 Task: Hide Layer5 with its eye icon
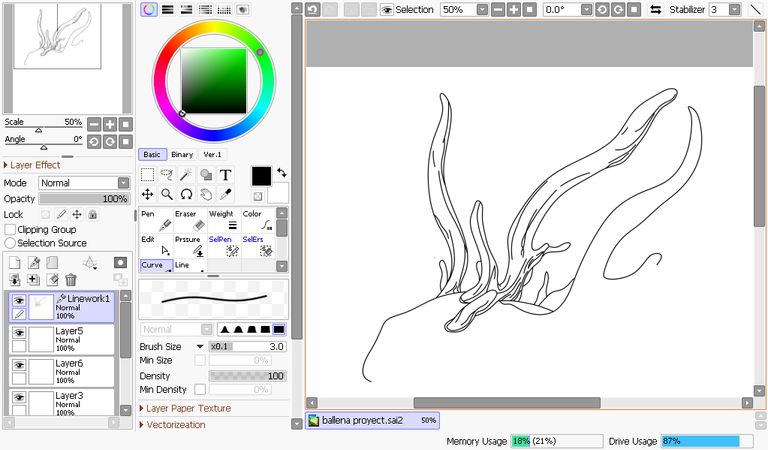[19, 333]
